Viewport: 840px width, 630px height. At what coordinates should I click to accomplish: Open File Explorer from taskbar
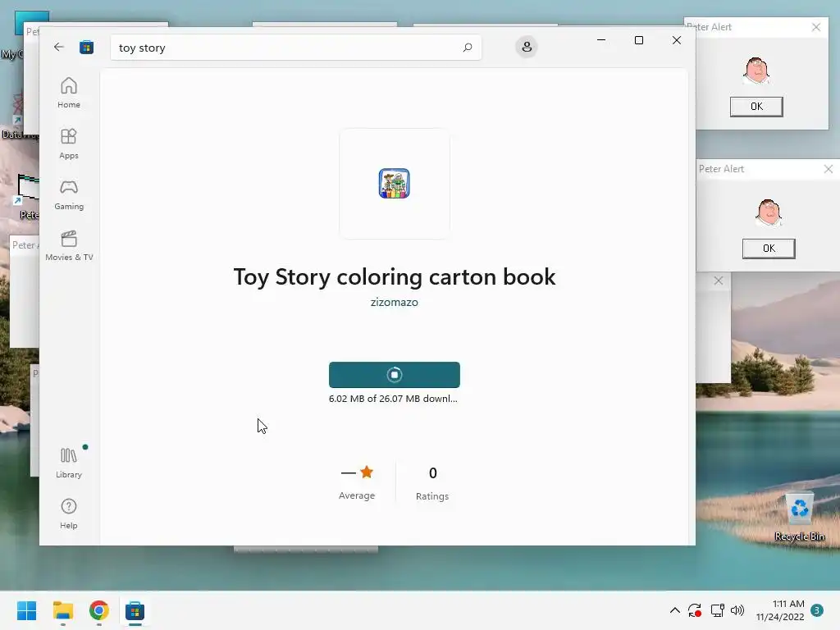(62, 610)
